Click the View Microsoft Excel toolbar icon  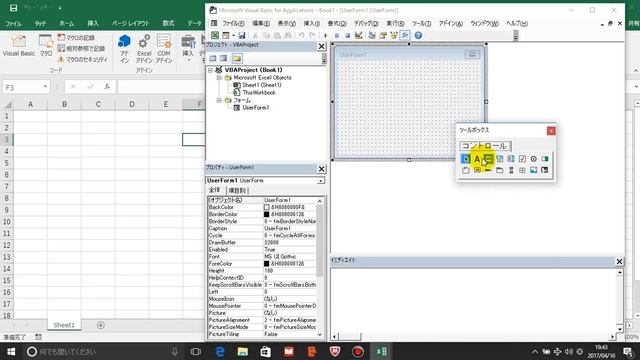[x=215, y=36]
